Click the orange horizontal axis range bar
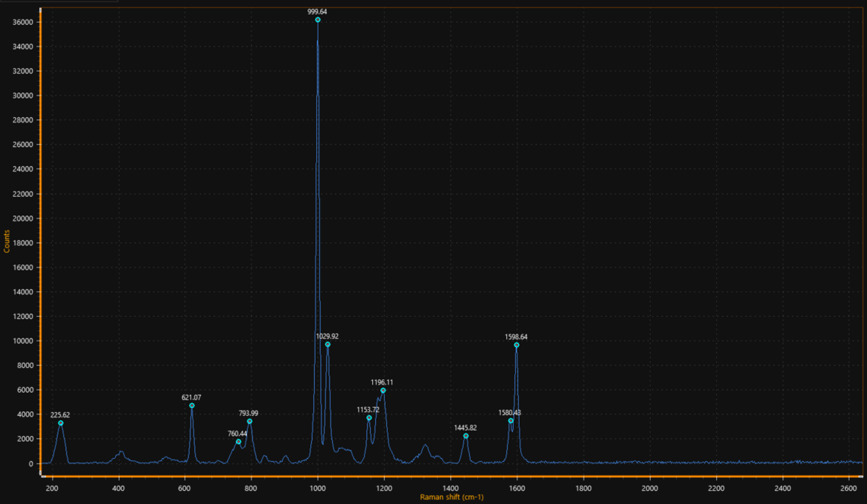 [x=451, y=477]
